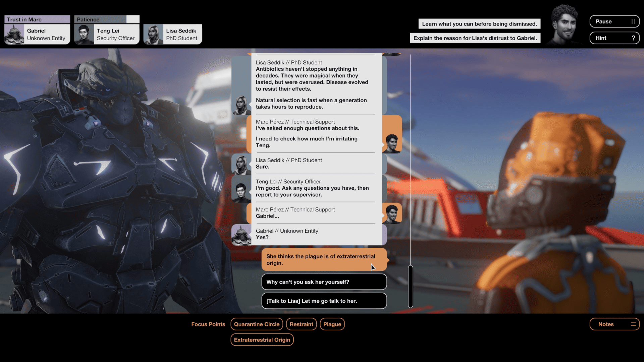This screenshot has width=644, height=362.
Task: Click Lisa Seddik's portrait in the top bar
Action: [x=153, y=34]
